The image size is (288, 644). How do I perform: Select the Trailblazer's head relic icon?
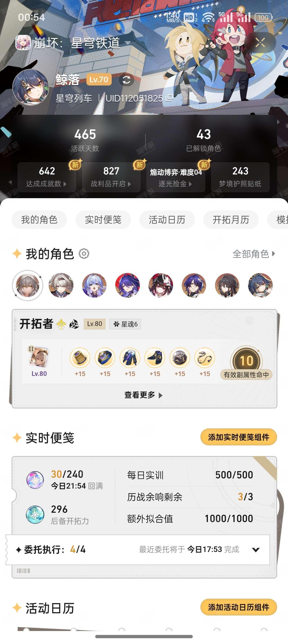tap(80, 358)
